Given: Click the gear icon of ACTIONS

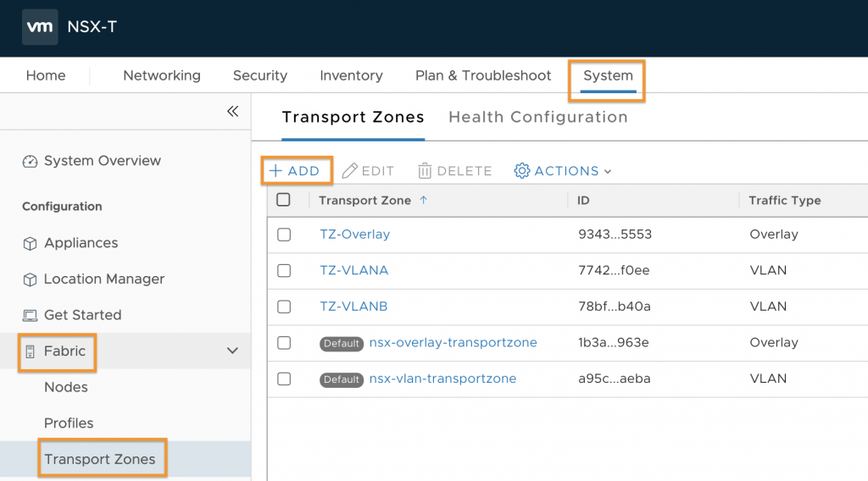Looking at the screenshot, I should [x=521, y=171].
